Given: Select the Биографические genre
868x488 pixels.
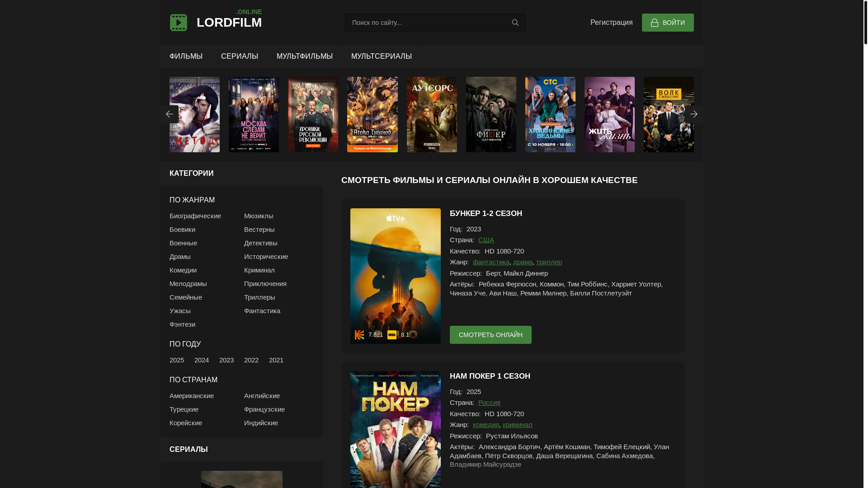Looking at the screenshot, I should (195, 216).
